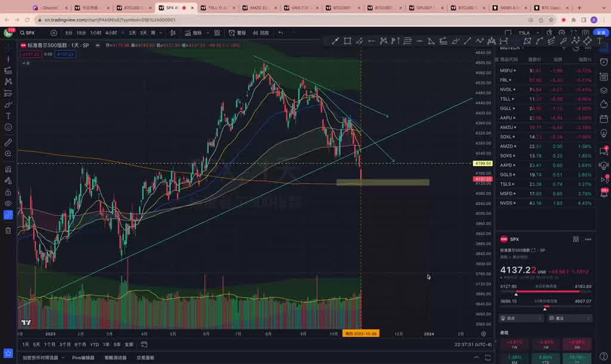Expand the collapsed indicators legend arrow
Image resolution: width=611 pixels, height=364 pixels.
pyautogui.click(x=24, y=63)
